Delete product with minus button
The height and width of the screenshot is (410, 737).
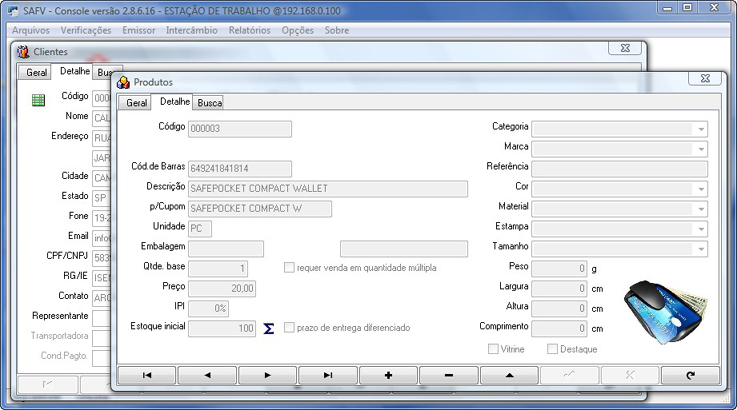tap(448, 374)
